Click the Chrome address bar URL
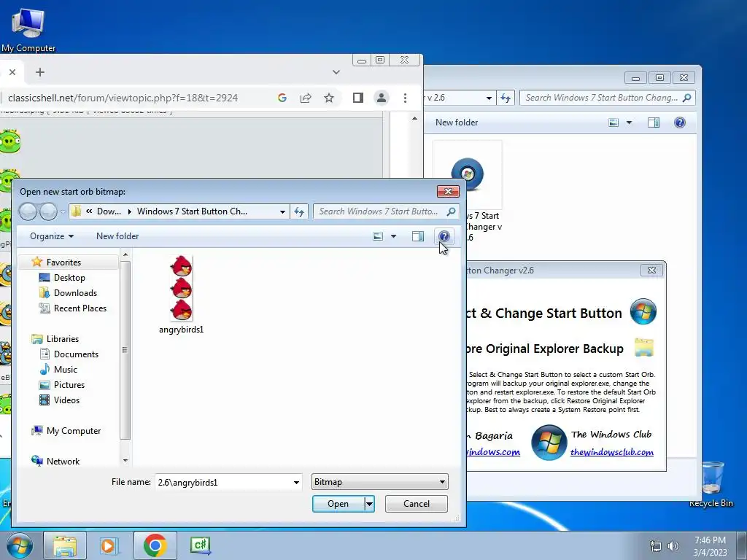The width and height of the screenshot is (747, 560). 123,98
